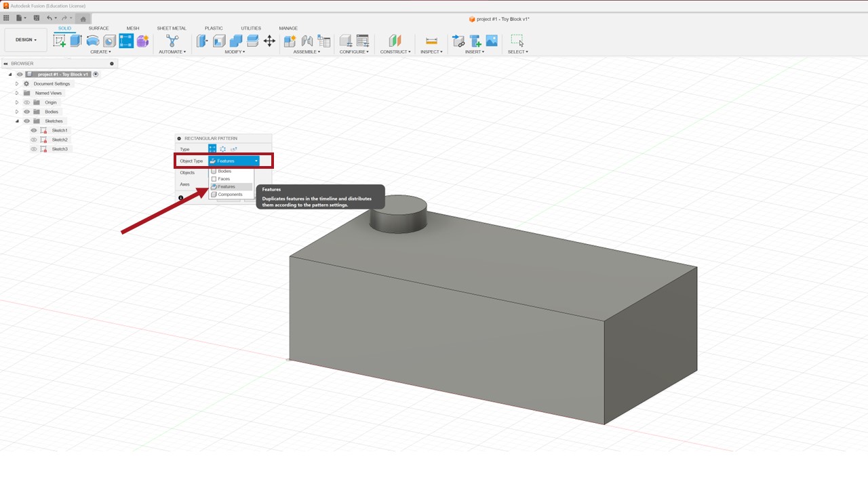
Task: Expand the Bodies folder node
Action: click(x=17, y=112)
